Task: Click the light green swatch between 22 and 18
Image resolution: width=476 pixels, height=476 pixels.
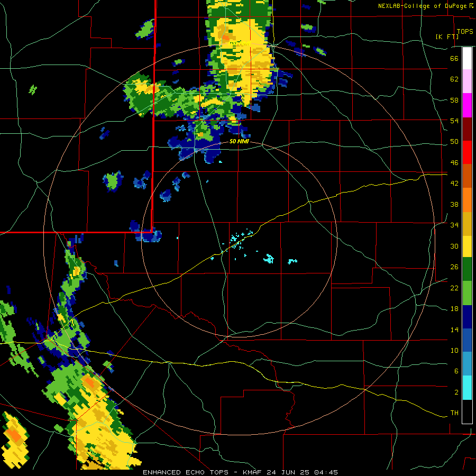Action: pos(467,293)
